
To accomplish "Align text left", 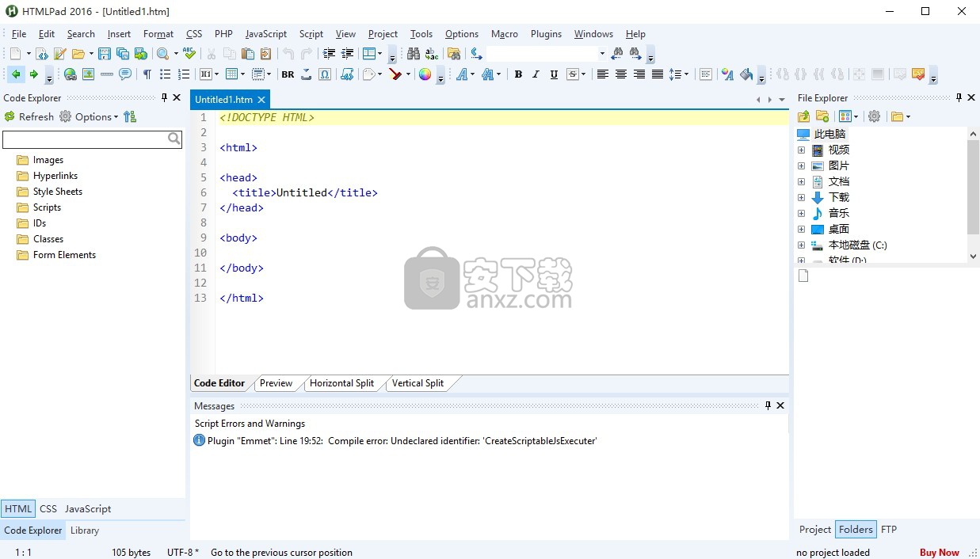I will tap(603, 74).
